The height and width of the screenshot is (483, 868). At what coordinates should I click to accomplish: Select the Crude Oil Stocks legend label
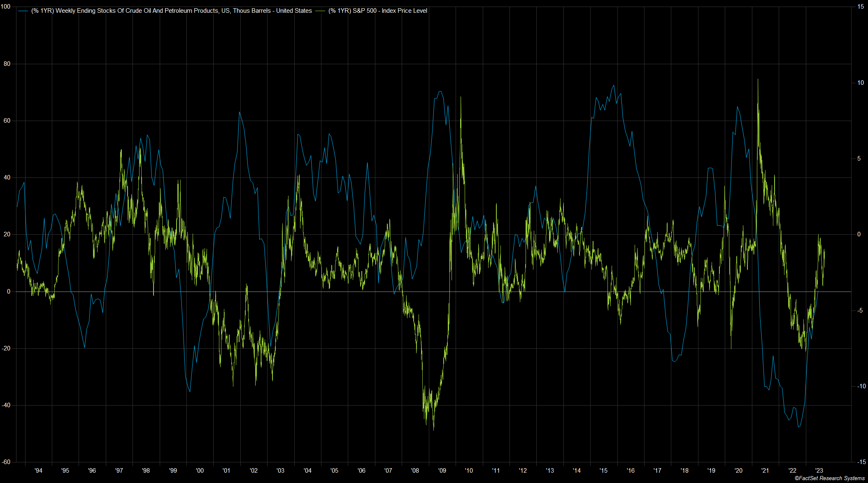click(171, 11)
